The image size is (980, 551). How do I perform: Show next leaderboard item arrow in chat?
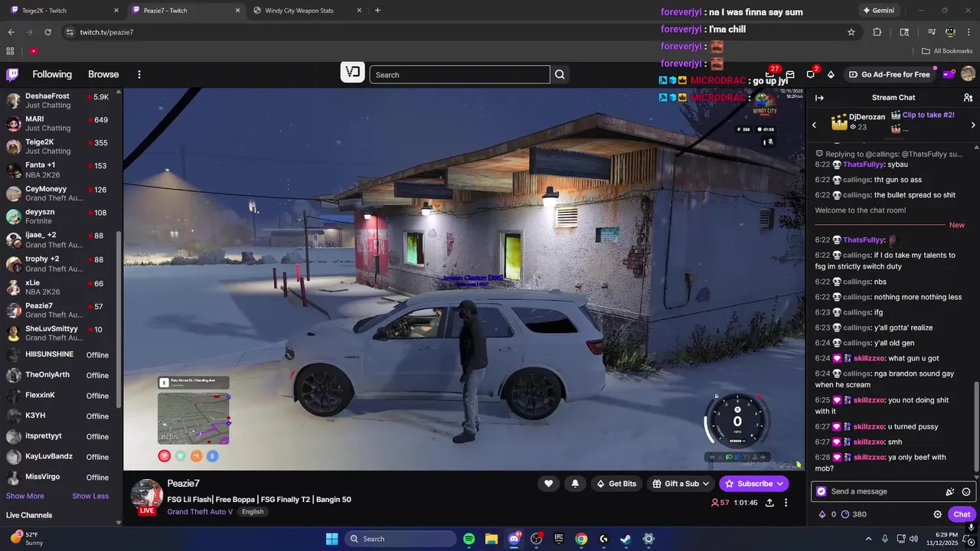pyautogui.click(x=973, y=125)
